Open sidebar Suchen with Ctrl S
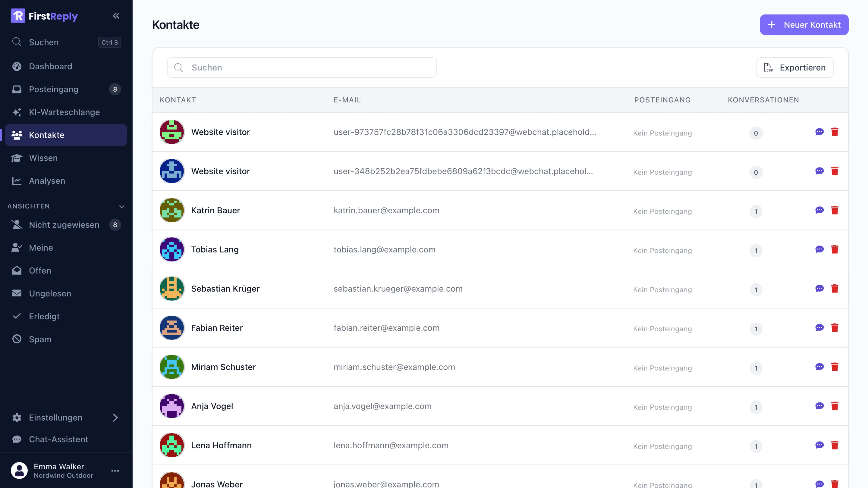868x488 pixels. [66, 42]
